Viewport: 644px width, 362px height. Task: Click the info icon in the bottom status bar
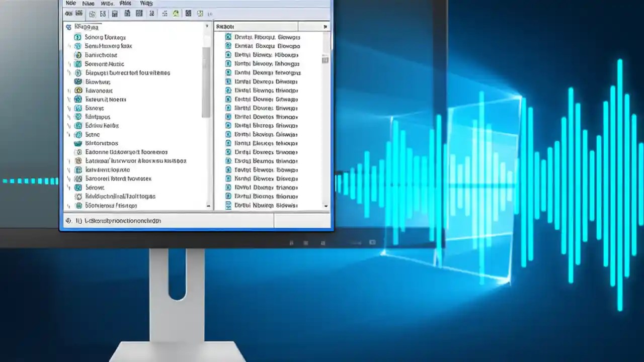point(68,220)
